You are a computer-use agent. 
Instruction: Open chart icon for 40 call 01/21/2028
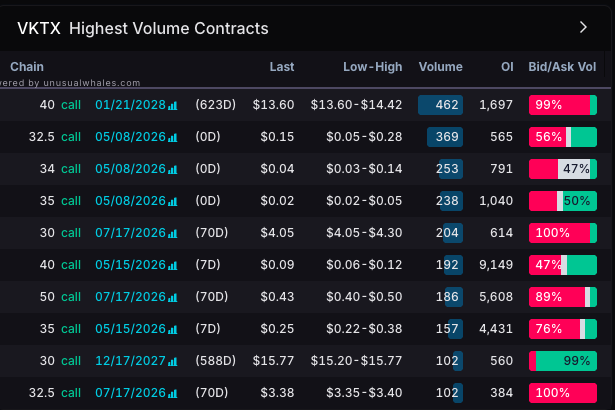click(x=173, y=106)
